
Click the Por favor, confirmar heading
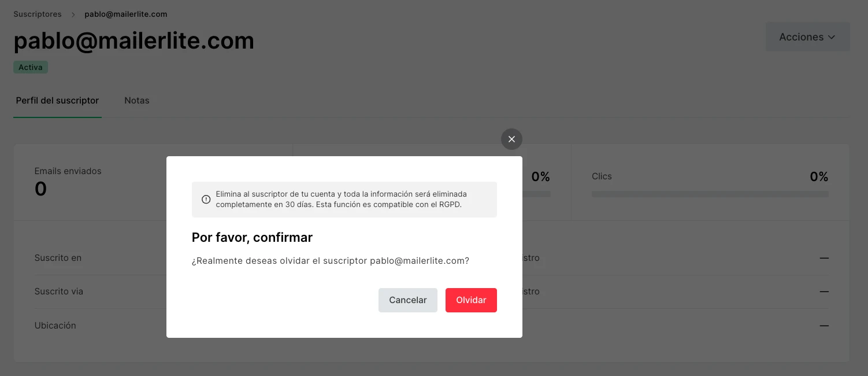(x=252, y=238)
